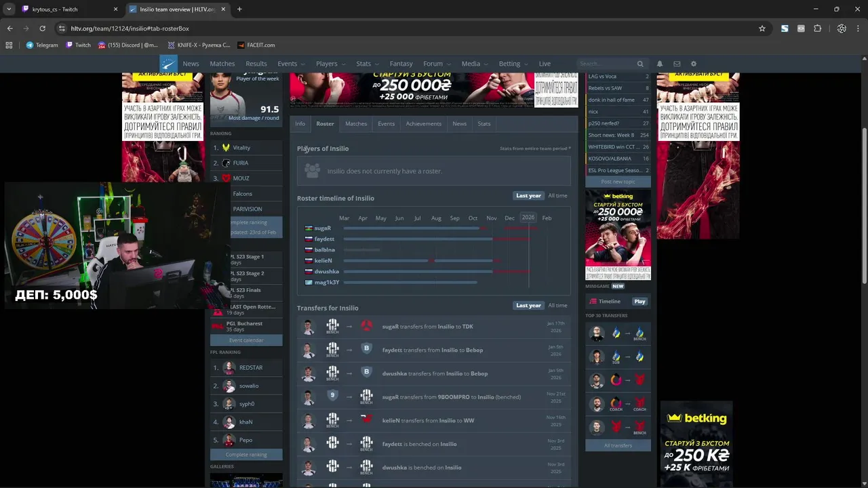Click the MOUZ heart logo in ranking

click(226, 178)
